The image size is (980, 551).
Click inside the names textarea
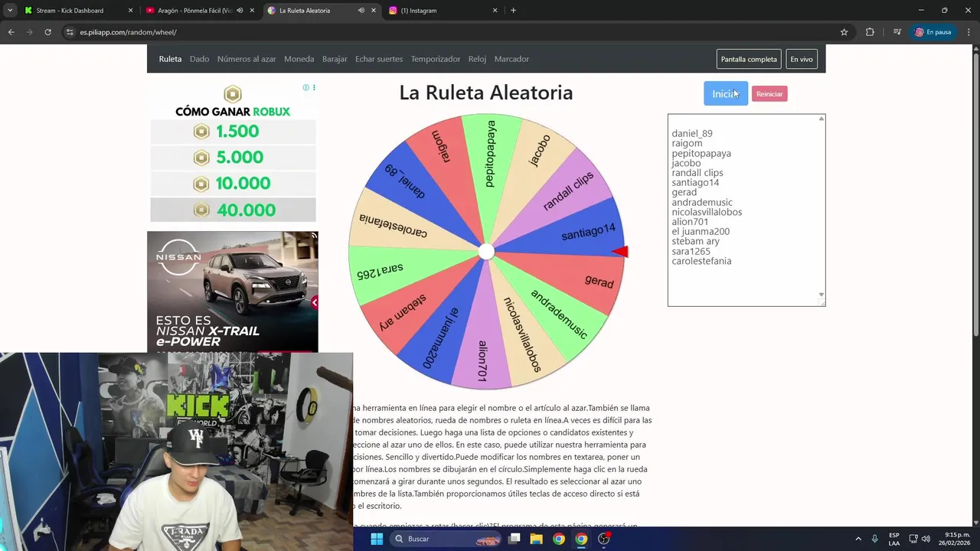point(746,210)
